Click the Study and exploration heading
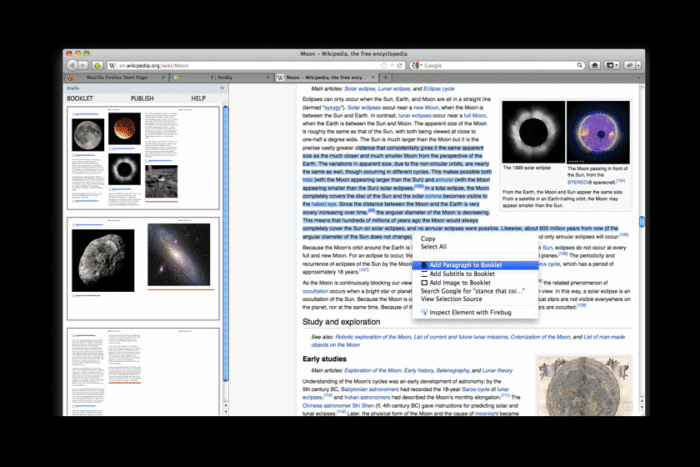This screenshot has width=700, height=467. [x=342, y=322]
